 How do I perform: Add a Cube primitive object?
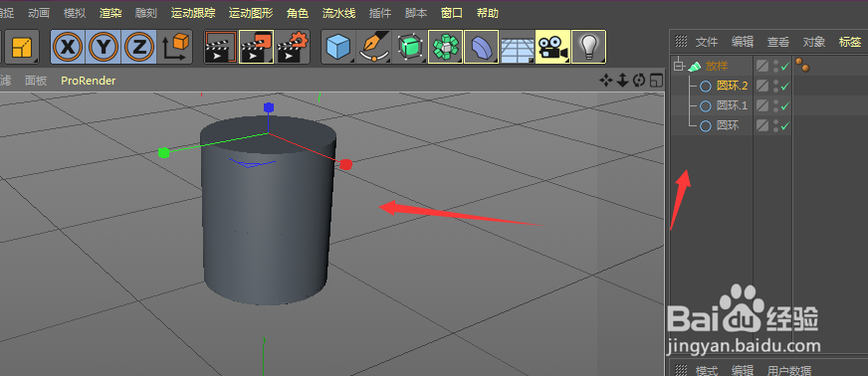[338, 47]
